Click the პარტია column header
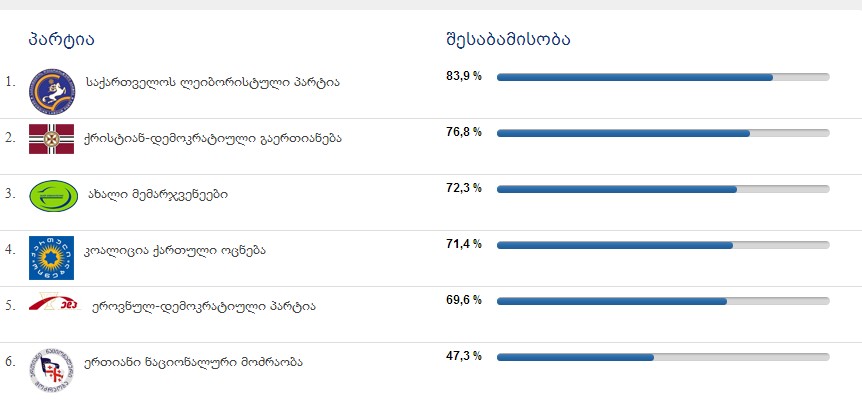The image size is (862, 401). point(62,40)
